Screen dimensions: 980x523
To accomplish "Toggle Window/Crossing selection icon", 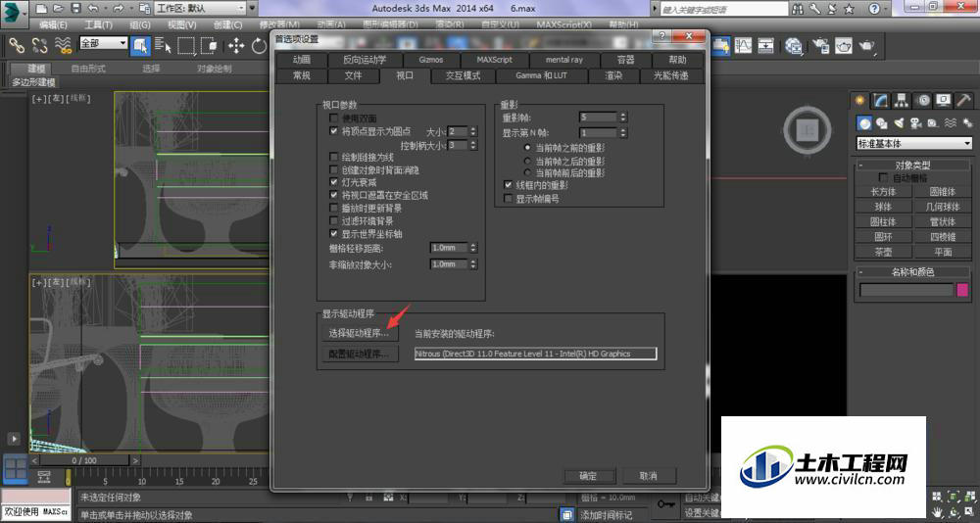I will (x=209, y=46).
